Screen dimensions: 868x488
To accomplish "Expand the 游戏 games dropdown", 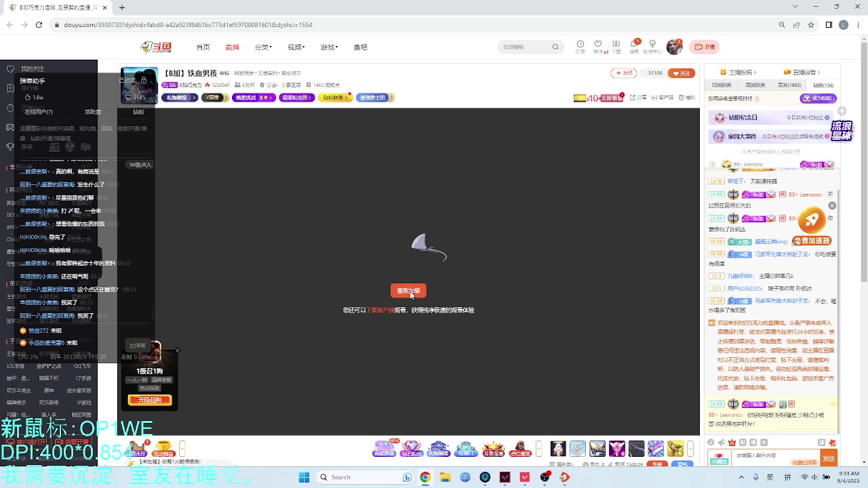I will tap(329, 47).
